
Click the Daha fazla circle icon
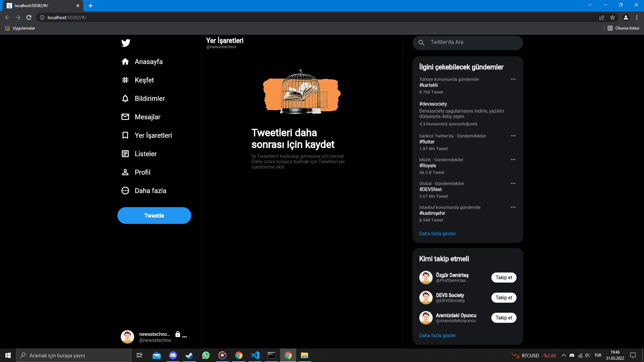[x=125, y=191]
